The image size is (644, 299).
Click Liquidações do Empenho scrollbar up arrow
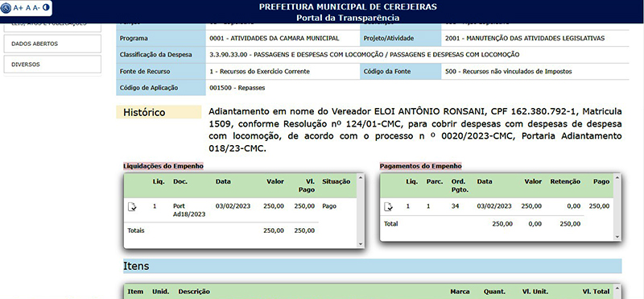pos(361,178)
